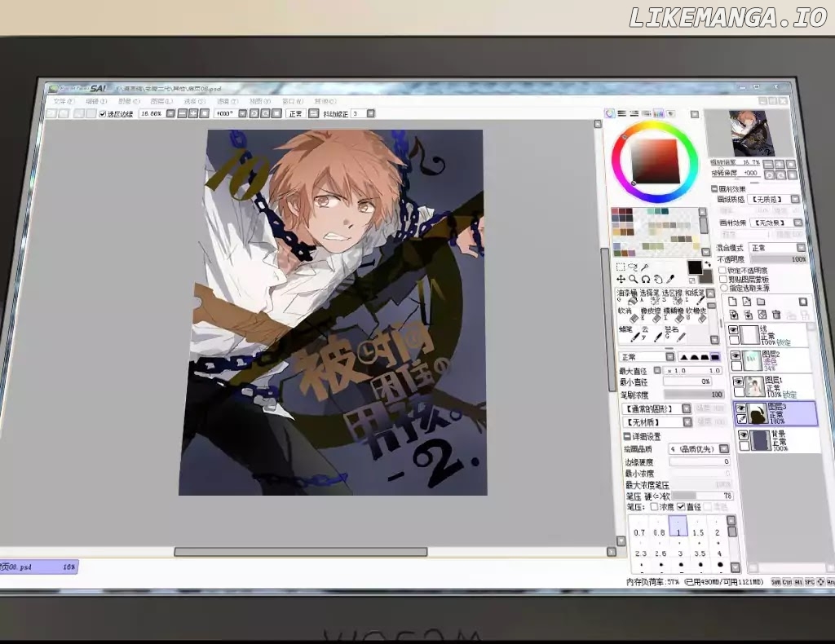The width and height of the screenshot is (835, 644).
Task: Show the RGB slider panel
Action: pyautogui.click(x=621, y=113)
